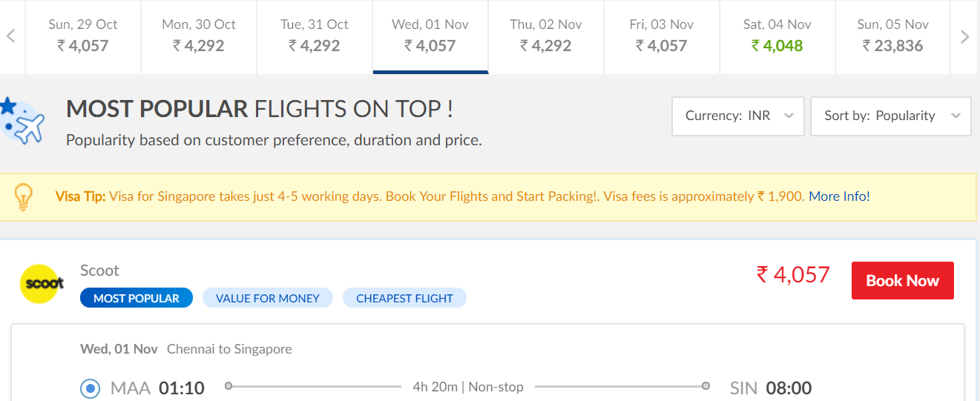Select the Sat, 04 Nov cheapest date tab
The image size is (980, 401).
point(777,36)
